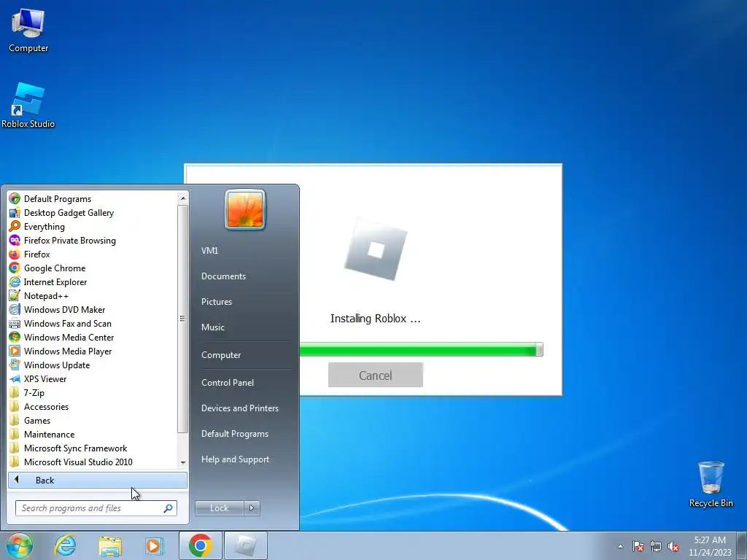Expand the Maintenance folder
The image size is (747, 560).
[x=93, y=434]
